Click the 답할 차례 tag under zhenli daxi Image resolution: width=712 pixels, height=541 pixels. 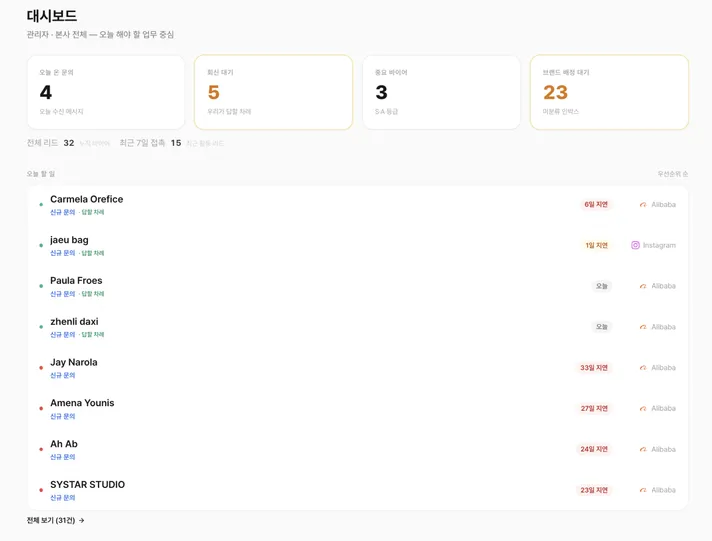pos(93,335)
